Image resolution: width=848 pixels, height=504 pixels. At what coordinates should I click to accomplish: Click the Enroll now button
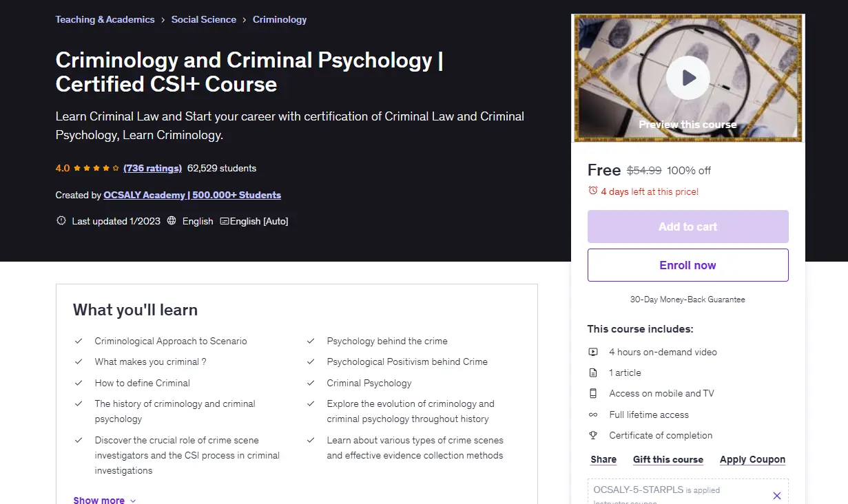(687, 265)
